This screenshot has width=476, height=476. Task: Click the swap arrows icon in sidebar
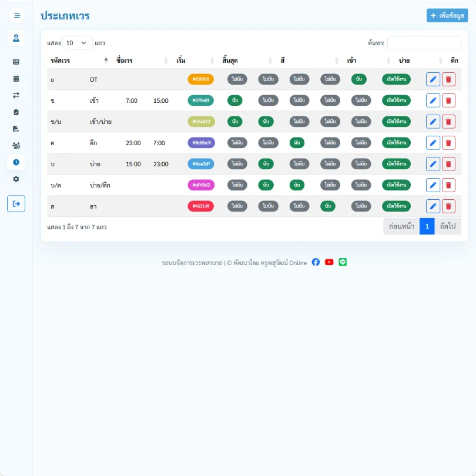pyautogui.click(x=16, y=95)
